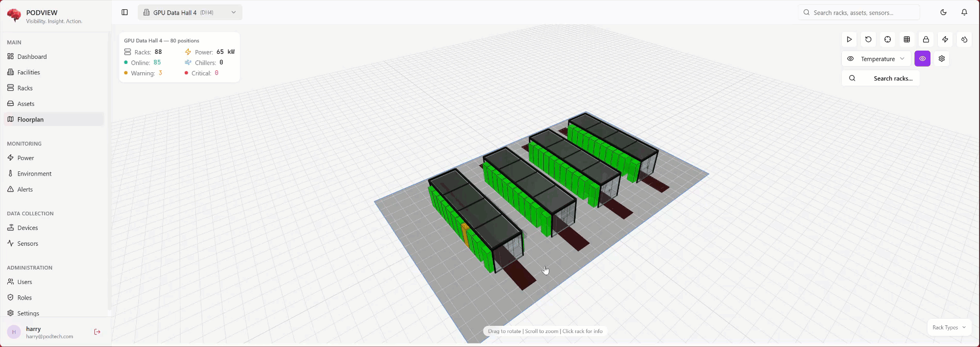Open Devices under Data Collection
Viewport: 980px width, 347px height.
click(54, 228)
